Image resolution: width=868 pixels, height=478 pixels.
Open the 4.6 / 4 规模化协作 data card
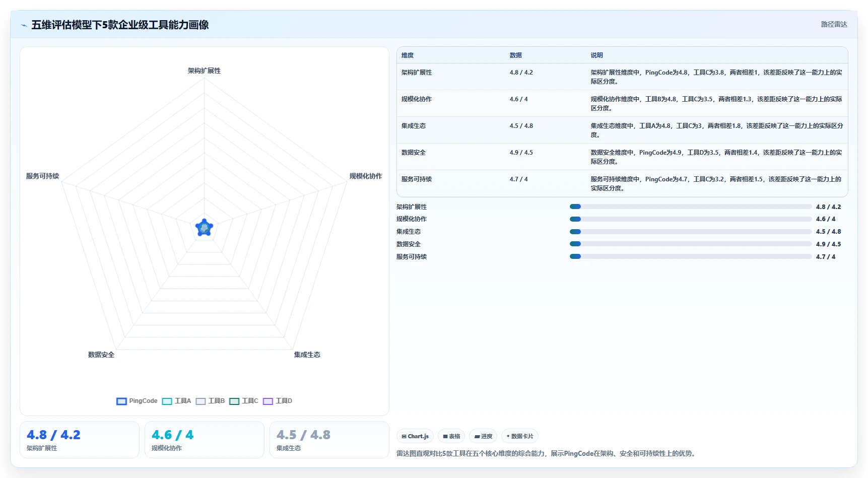pyautogui.click(x=205, y=440)
